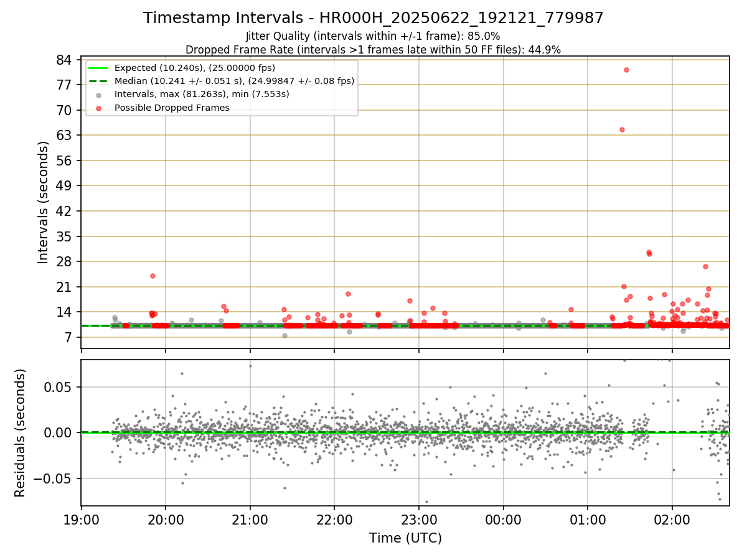Image resolution: width=747 pixels, height=560 pixels.
Task: Click the red outlier point near 64 seconds
Action: (622, 129)
